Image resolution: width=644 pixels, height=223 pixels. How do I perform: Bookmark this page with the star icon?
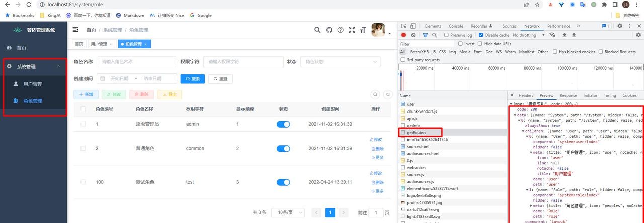537,4
